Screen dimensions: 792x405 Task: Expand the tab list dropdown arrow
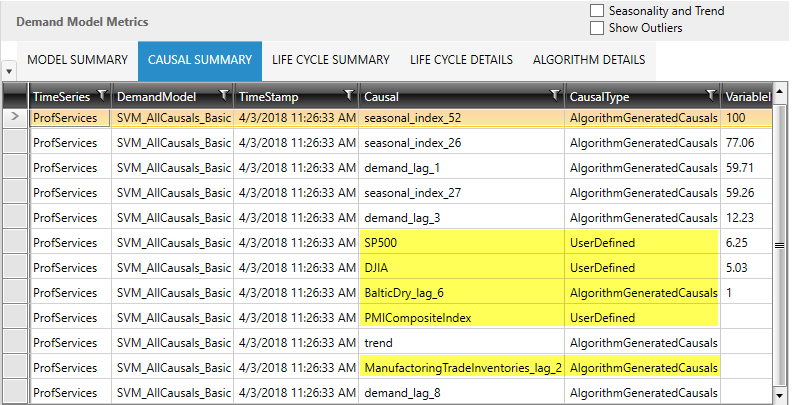tap(9, 71)
